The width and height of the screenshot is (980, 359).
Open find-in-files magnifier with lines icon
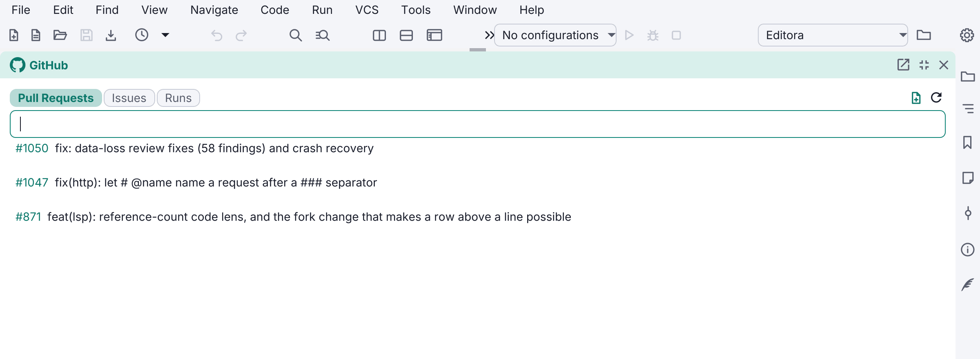tap(323, 35)
